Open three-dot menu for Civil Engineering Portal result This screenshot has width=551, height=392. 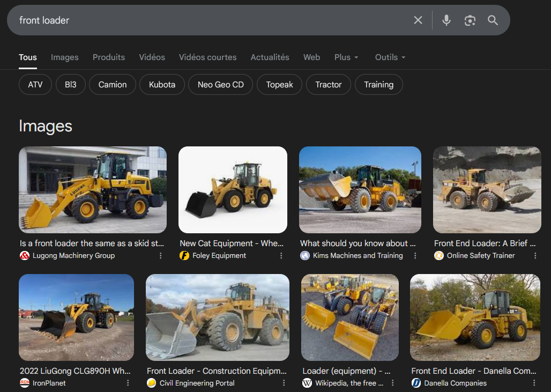[284, 383]
